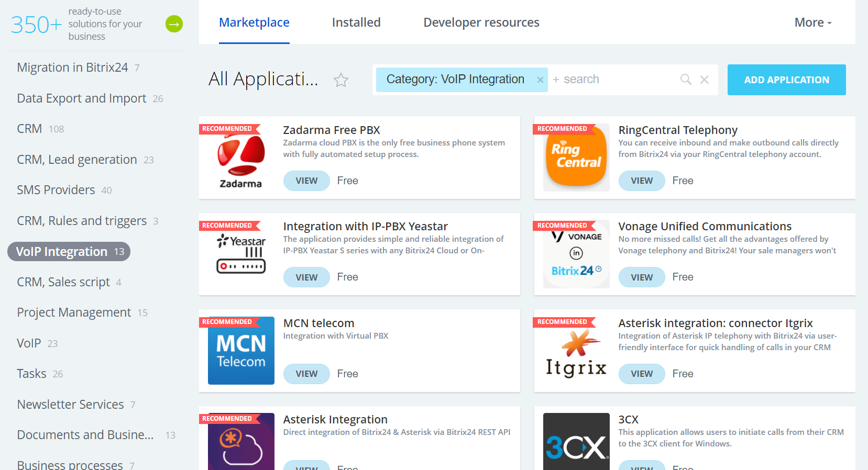Open the Itgrix app logo
This screenshot has height=470, width=868.
(576, 351)
